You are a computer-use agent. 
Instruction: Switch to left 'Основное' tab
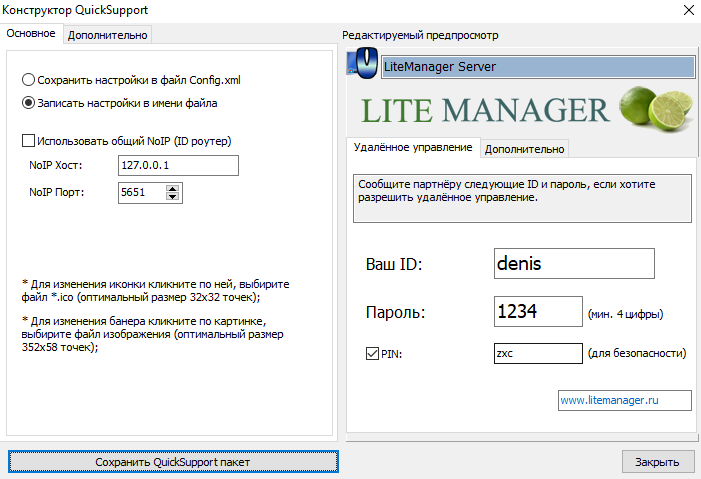[x=31, y=34]
